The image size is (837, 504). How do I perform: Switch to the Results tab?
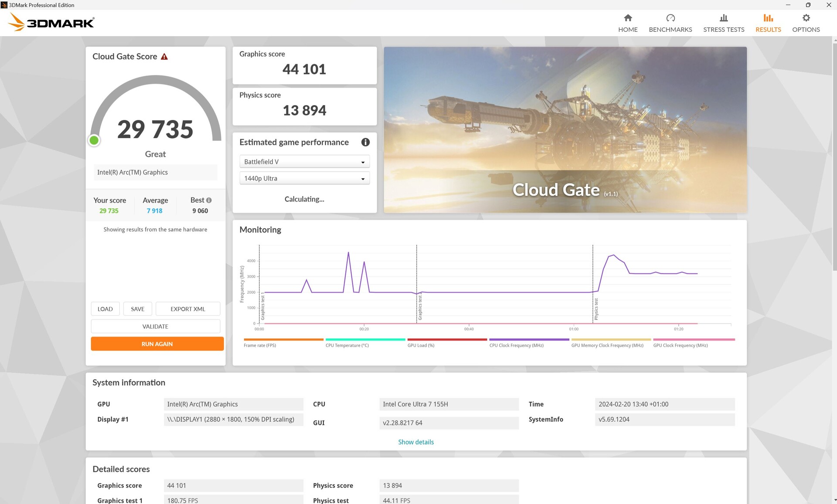pos(768,23)
